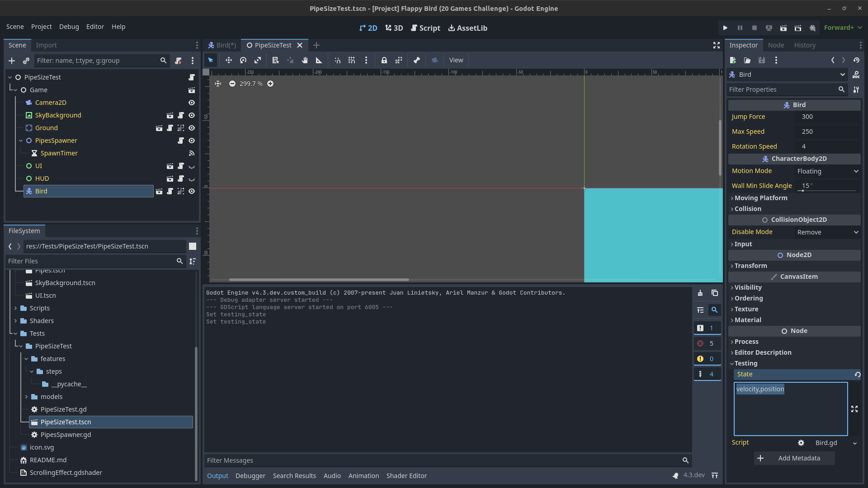Expand the State text editor

coord(854,409)
